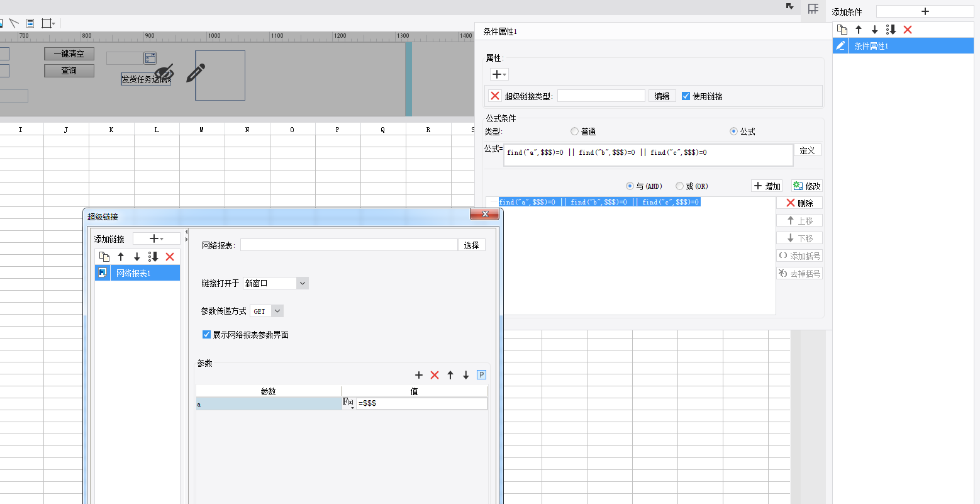
Task: Expand the 参数传递方式 GET dropdown
Action: (267, 311)
